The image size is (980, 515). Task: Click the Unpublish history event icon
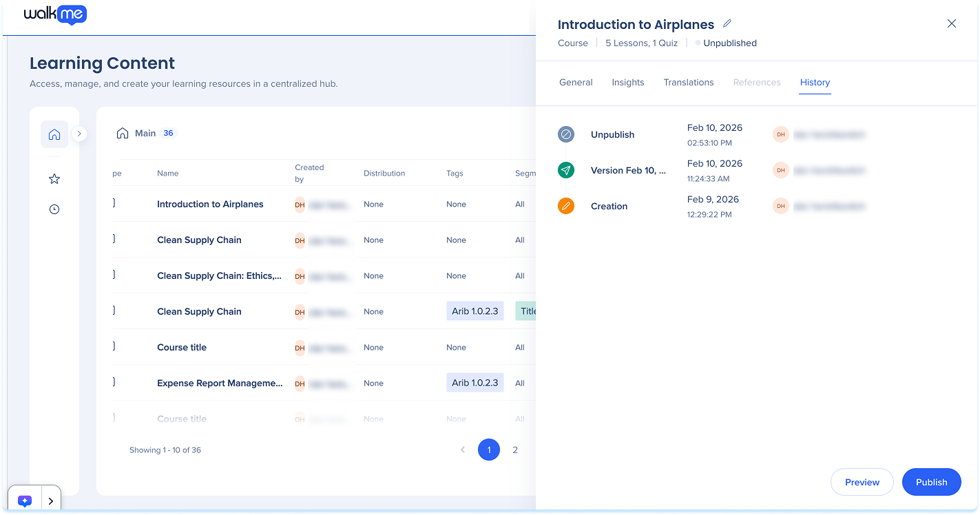[x=565, y=134]
